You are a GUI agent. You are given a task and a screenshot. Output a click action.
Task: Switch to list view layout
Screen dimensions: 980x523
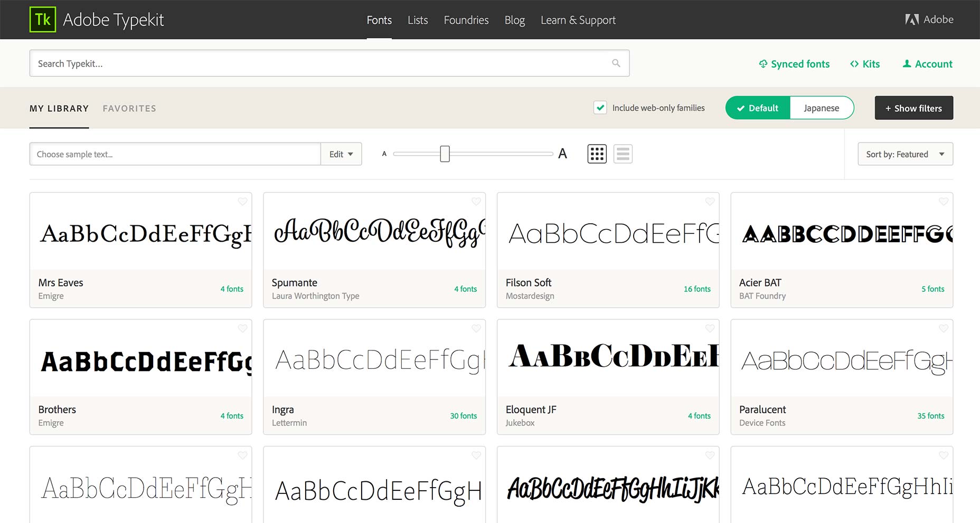click(623, 154)
